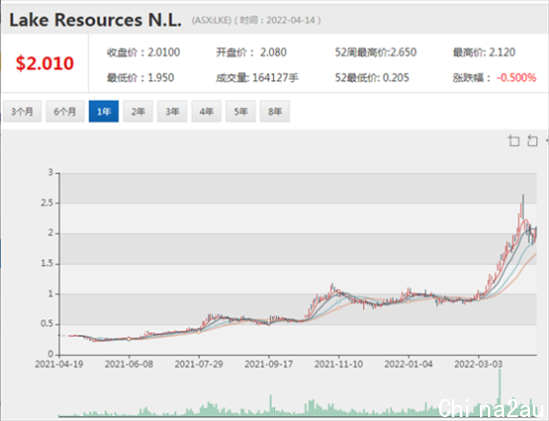
Task: Click the 1.5 y-axis label
Action: [48, 263]
